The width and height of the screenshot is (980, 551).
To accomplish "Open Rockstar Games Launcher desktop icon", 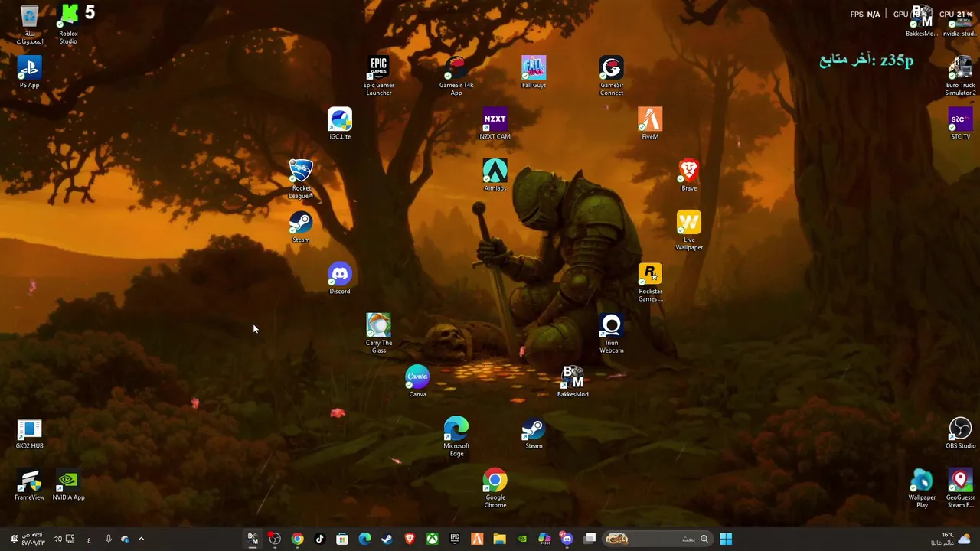I will (650, 282).
